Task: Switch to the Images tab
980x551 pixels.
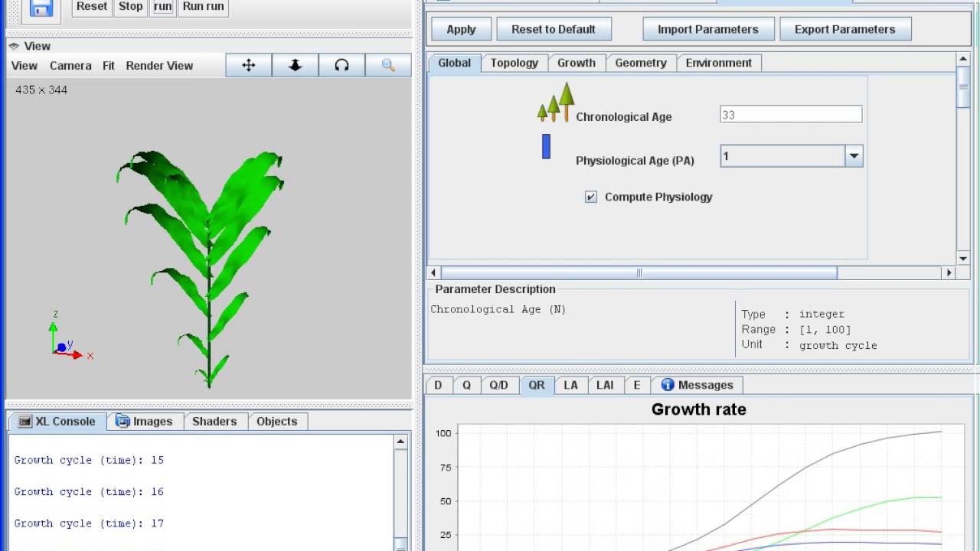Action: [145, 422]
